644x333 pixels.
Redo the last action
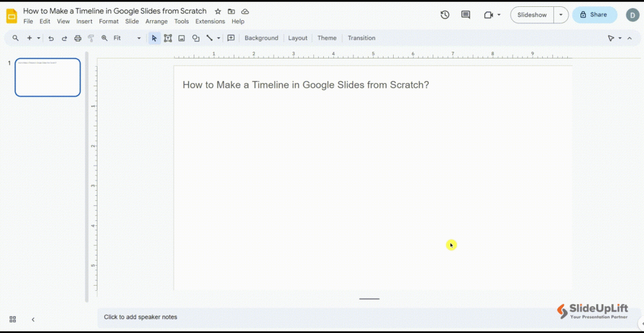[x=64, y=38]
